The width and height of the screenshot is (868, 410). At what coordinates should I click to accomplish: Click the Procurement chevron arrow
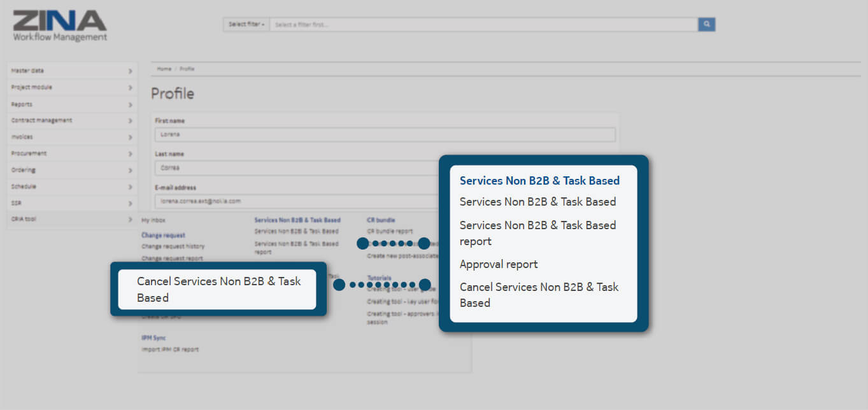pos(130,153)
